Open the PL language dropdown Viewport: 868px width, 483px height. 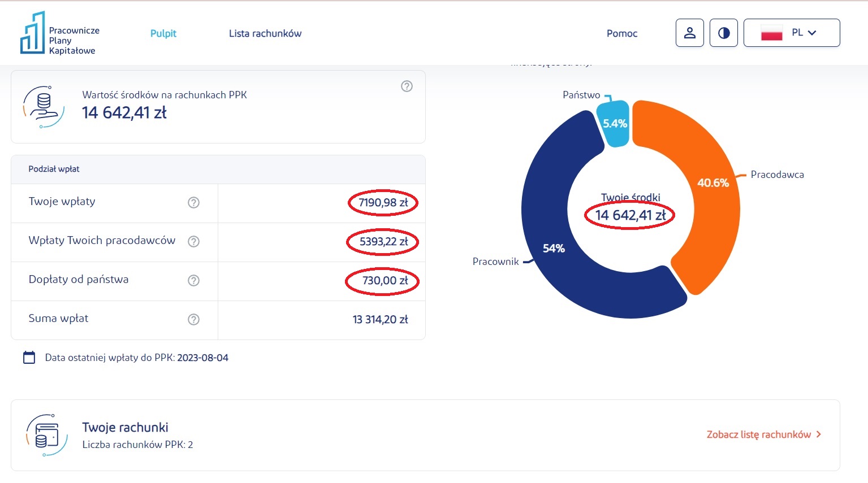[x=791, y=33]
